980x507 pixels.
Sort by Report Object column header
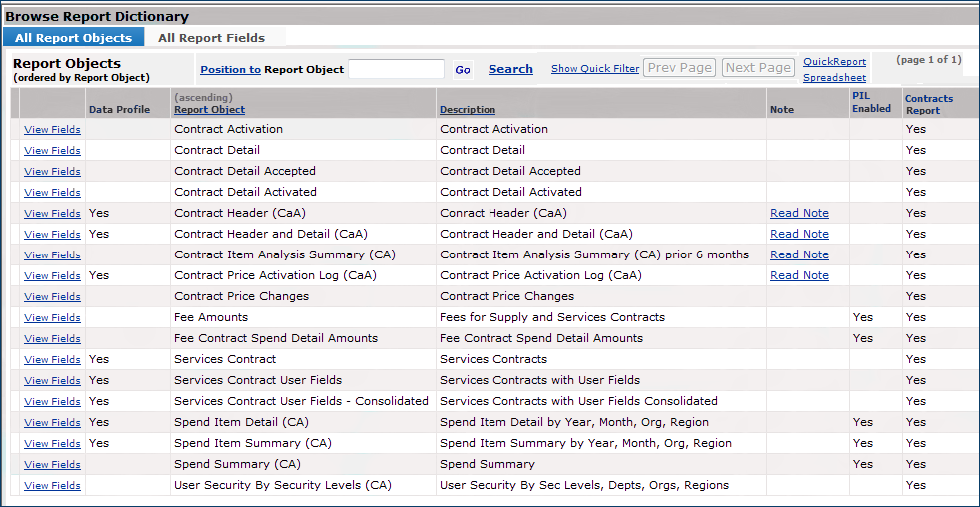click(209, 110)
